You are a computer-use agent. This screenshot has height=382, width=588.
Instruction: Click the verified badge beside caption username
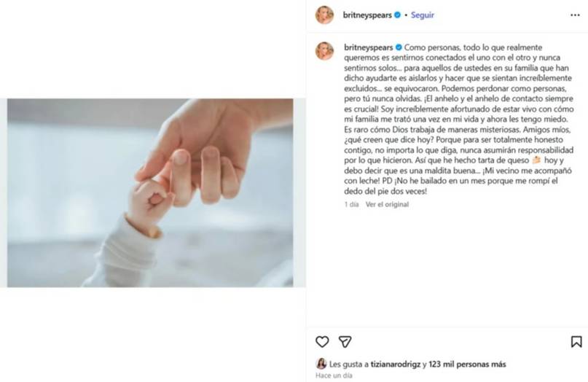pos(399,47)
